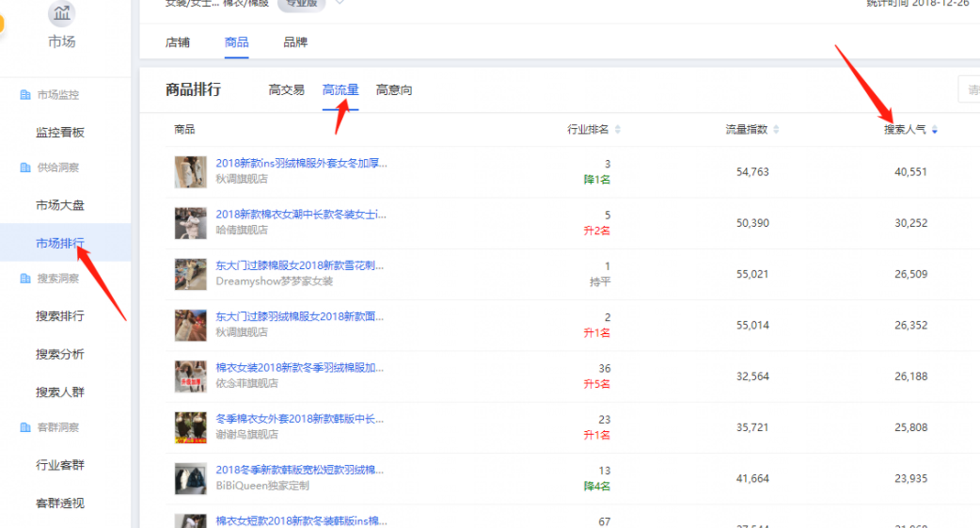Click the 客群洞察 section icon
Viewport: 980px width, 528px height.
[x=25, y=427]
